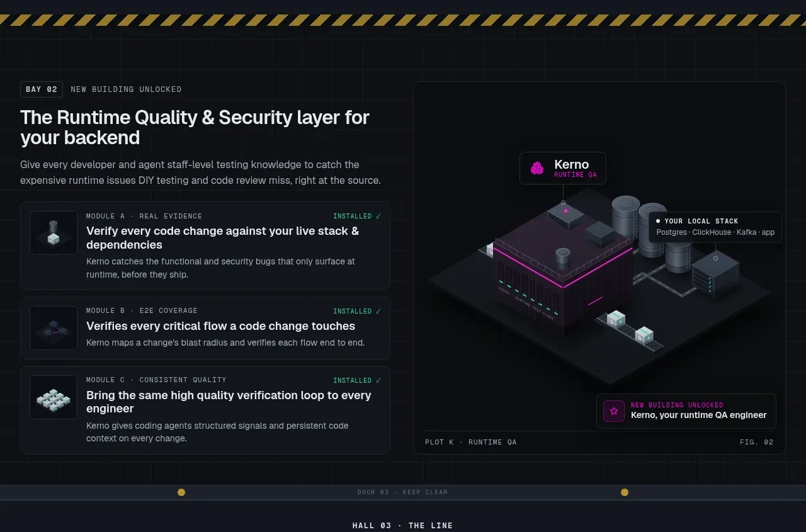Click the "FIG. 02" figure label
This screenshot has width=806, height=532.
coord(757,442)
